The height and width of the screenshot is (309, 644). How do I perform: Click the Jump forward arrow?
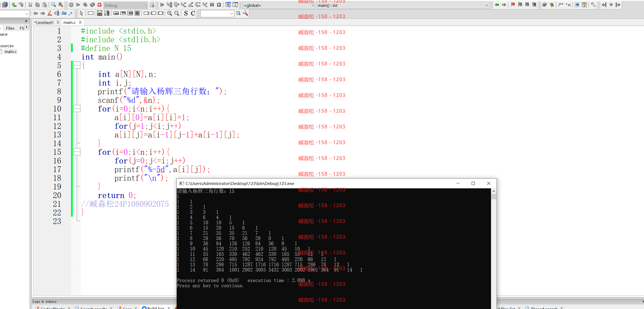[504, 5]
